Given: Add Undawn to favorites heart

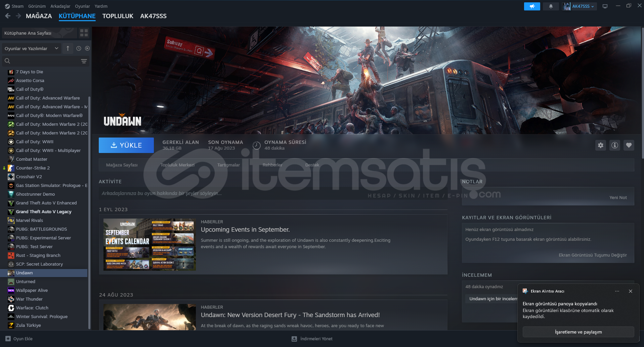Looking at the screenshot, I should (x=629, y=145).
